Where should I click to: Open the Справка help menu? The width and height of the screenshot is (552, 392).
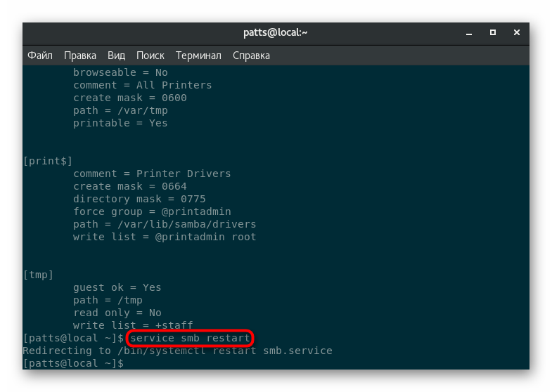[x=251, y=55]
